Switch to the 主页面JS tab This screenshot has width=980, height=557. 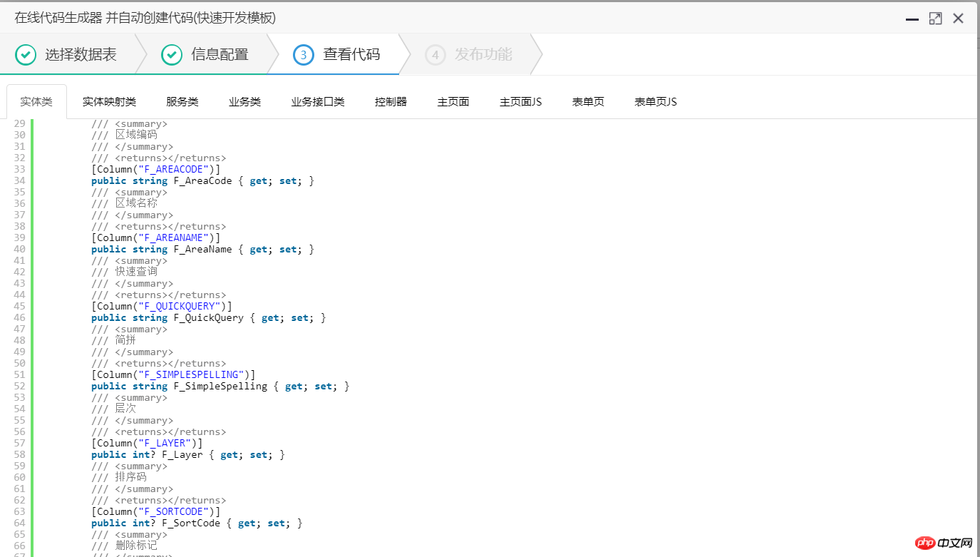520,101
